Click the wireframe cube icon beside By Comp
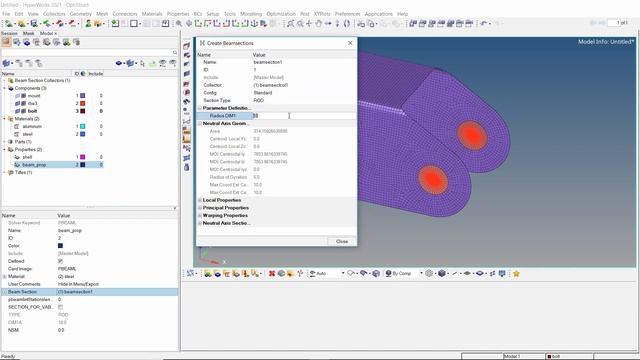Viewport: 640px width, 360px height. point(429,273)
